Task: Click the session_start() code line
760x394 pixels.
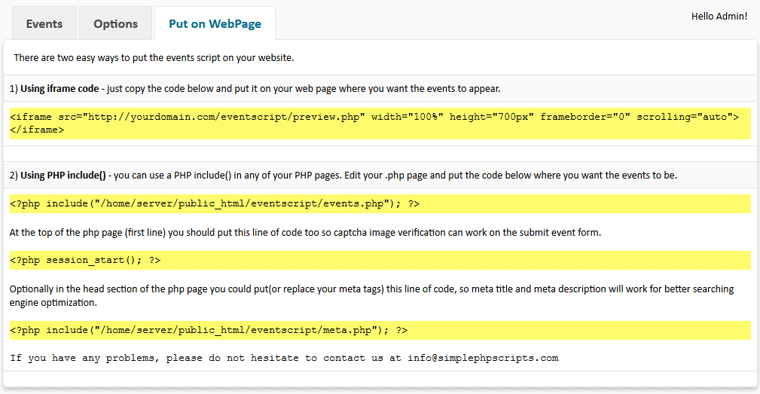Action: pyautogui.click(x=380, y=260)
